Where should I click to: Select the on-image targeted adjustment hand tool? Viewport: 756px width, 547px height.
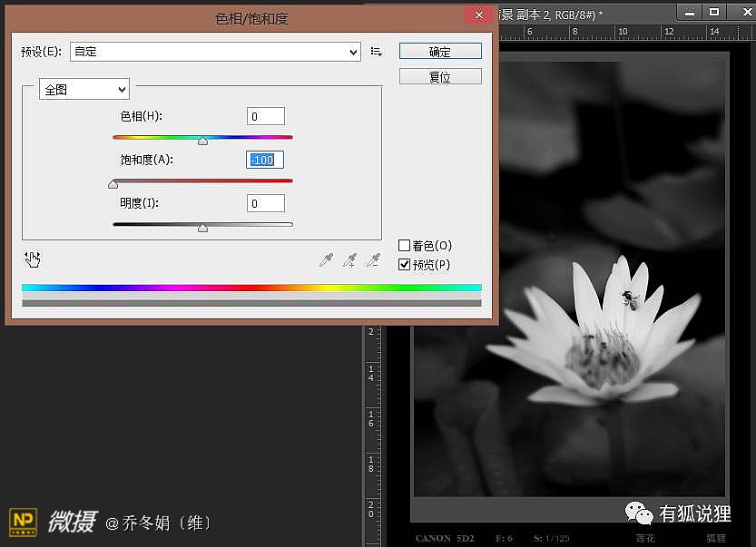coord(33,259)
